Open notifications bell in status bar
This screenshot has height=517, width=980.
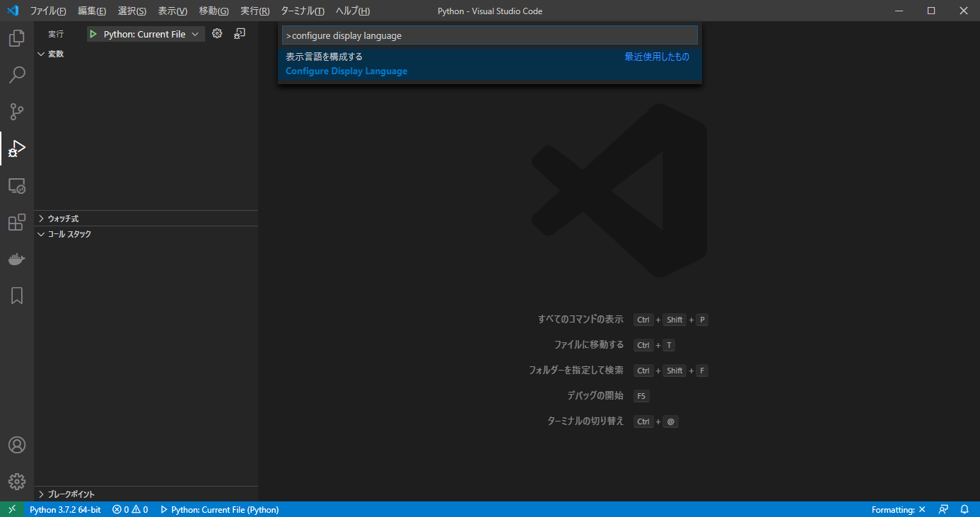(x=964, y=509)
